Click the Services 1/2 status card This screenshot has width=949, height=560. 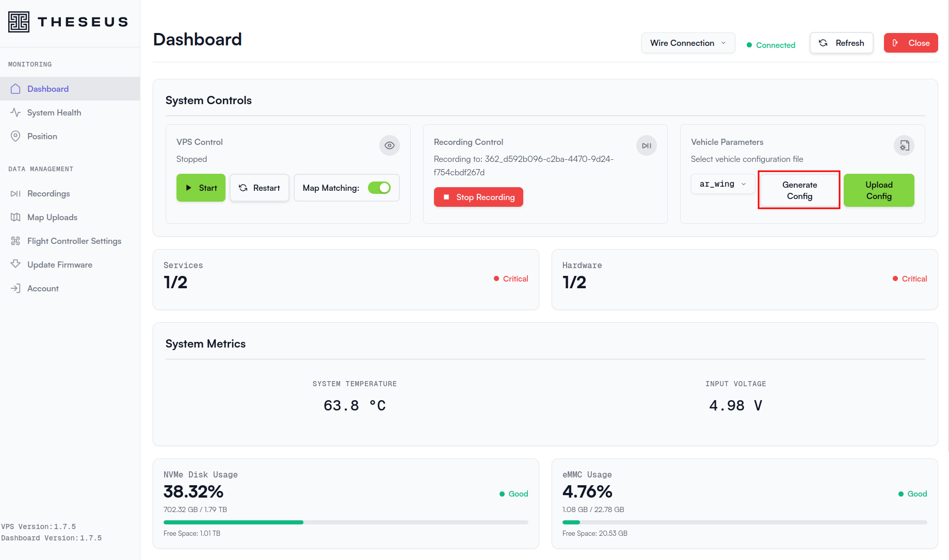[x=346, y=279]
